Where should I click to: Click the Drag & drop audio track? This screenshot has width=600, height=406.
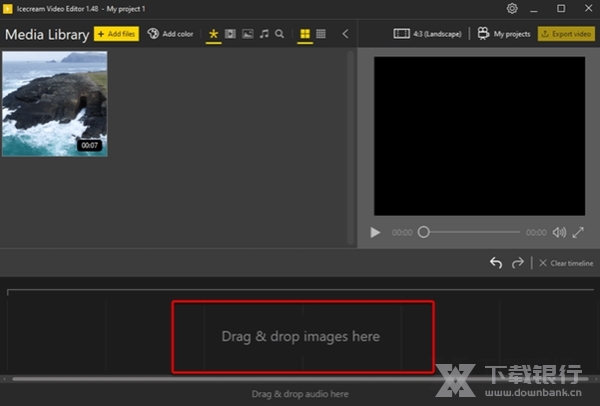[300, 394]
